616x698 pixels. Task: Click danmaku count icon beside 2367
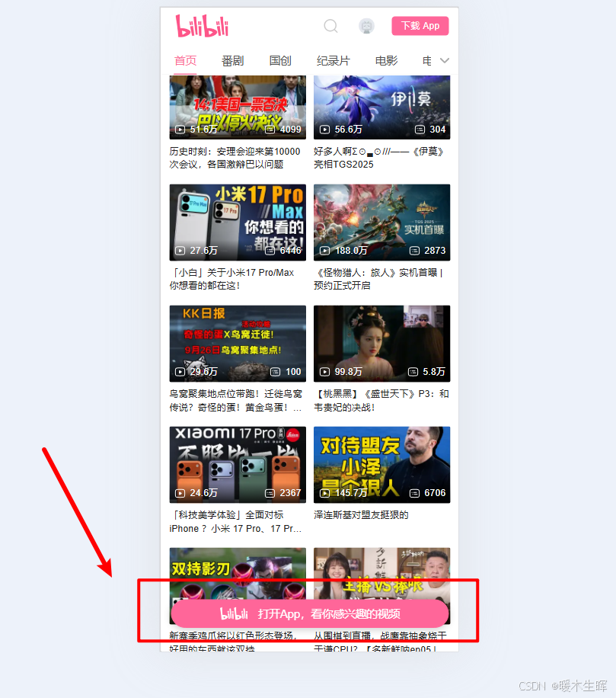pos(270,493)
